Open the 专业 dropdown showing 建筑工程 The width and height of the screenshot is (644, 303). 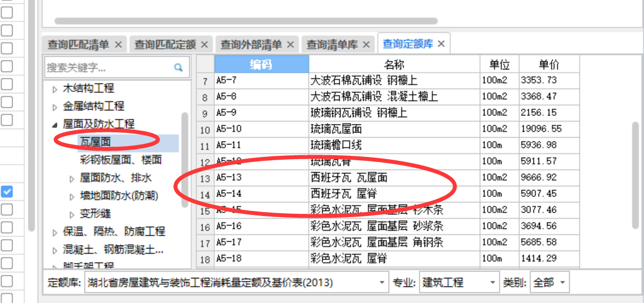pos(492,283)
